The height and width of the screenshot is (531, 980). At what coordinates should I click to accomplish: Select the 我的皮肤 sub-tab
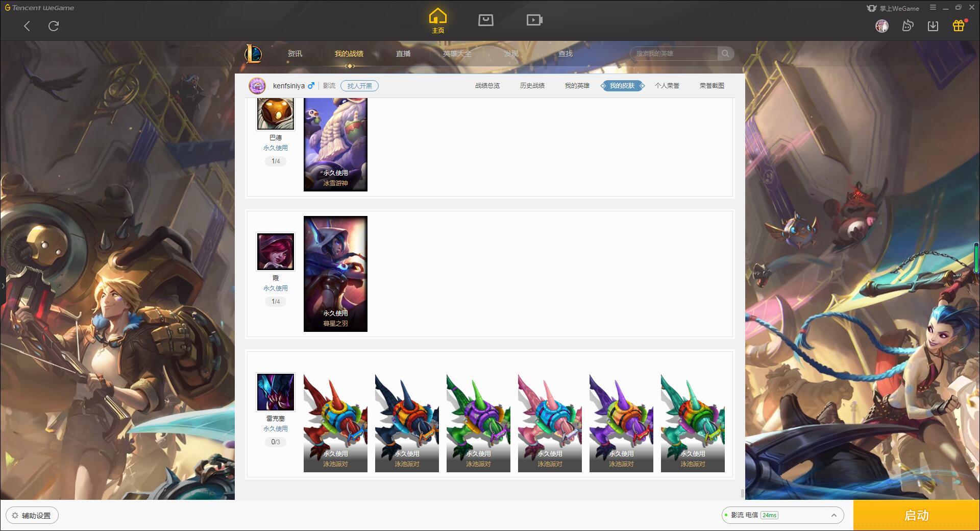(622, 86)
